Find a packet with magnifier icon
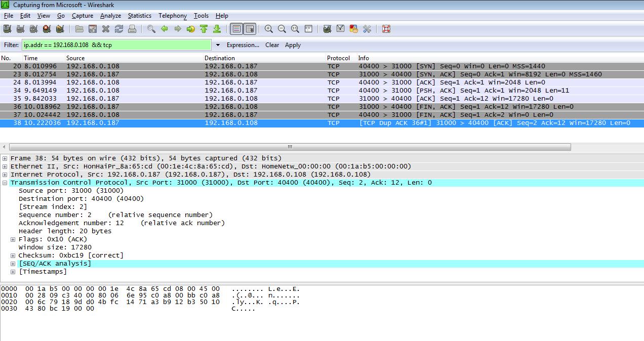This screenshot has height=341, width=644. [x=151, y=29]
